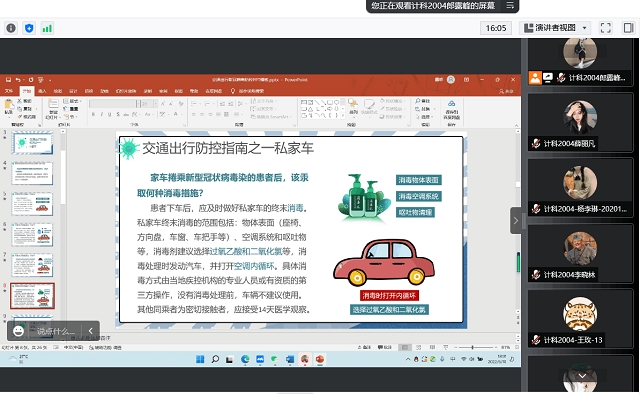640x394 pixels.
Task: Open the 节 (Section) dropdown
Action: (x=70, y=117)
